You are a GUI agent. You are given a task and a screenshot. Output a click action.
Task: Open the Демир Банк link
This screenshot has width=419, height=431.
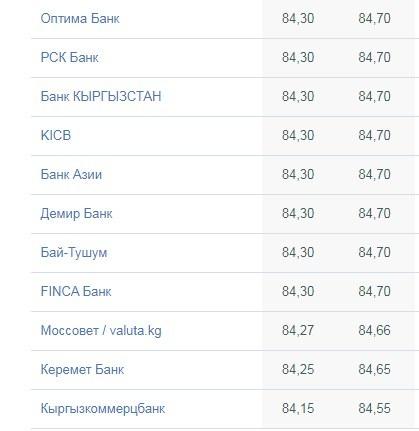pyautogui.click(x=76, y=213)
